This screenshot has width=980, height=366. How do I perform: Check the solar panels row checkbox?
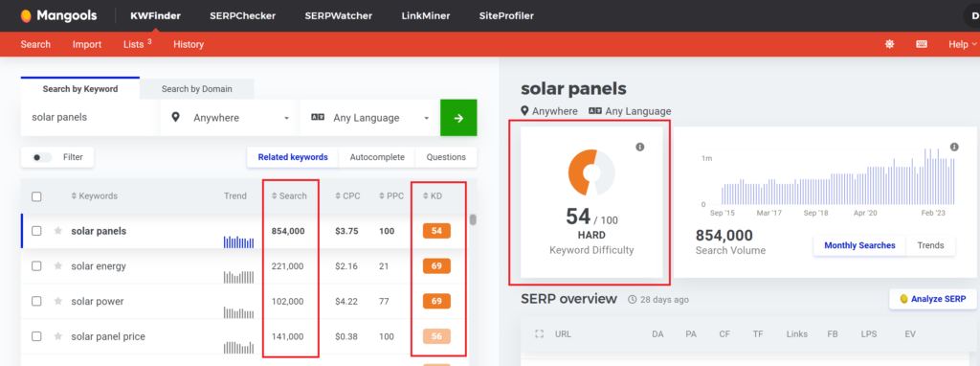pyautogui.click(x=36, y=231)
